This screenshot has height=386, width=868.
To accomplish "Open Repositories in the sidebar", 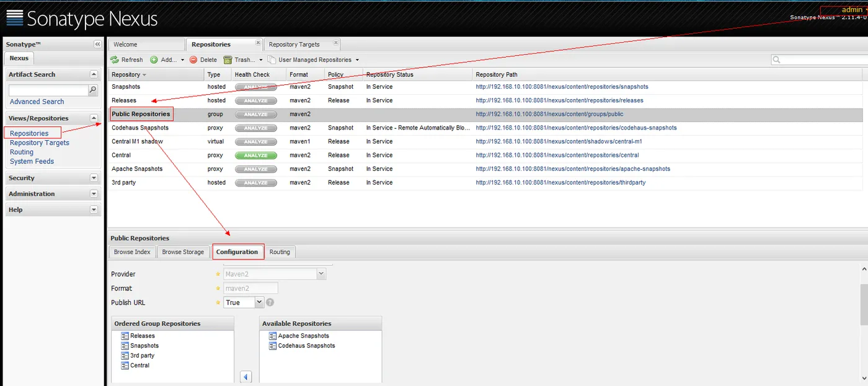I will [x=29, y=133].
